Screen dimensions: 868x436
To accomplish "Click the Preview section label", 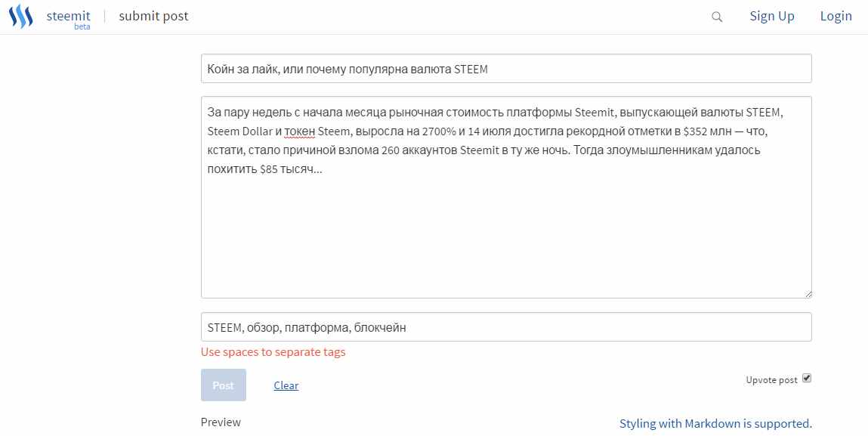I will tap(221, 422).
